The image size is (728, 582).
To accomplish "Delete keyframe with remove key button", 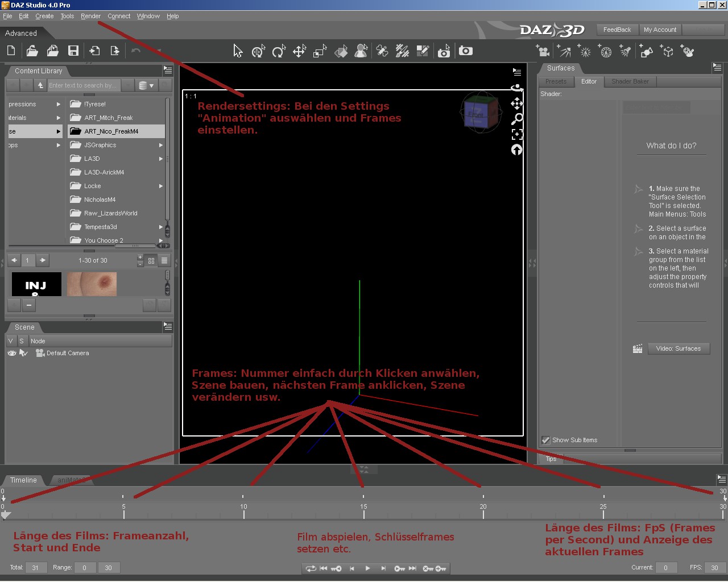I will pyautogui.click(x=428, y=568).
